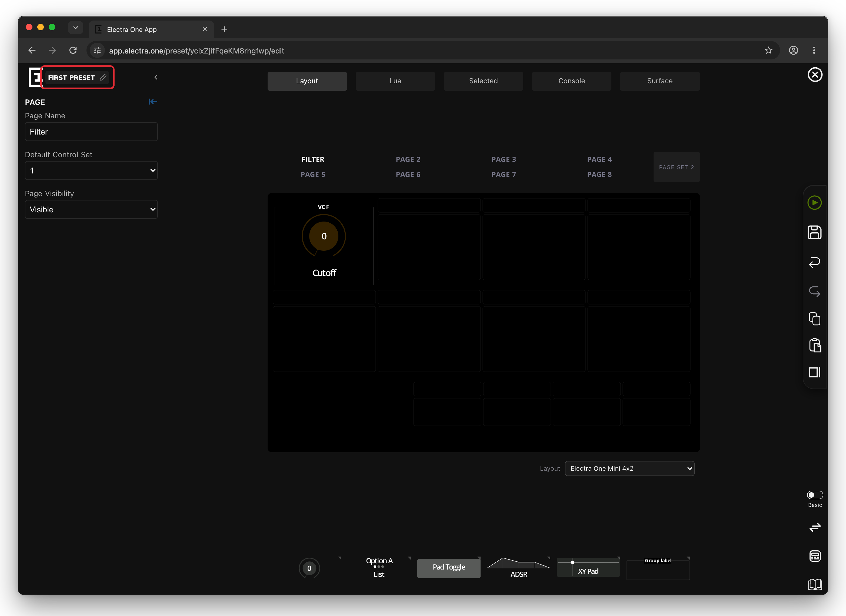Select PAGE 4
Image resolution: width=846 pixels, height=616 pixels.
click(599, 159)
